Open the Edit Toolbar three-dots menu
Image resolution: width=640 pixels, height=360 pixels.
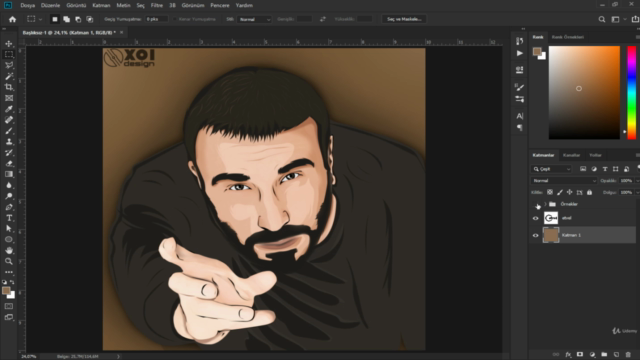[9, 272]
